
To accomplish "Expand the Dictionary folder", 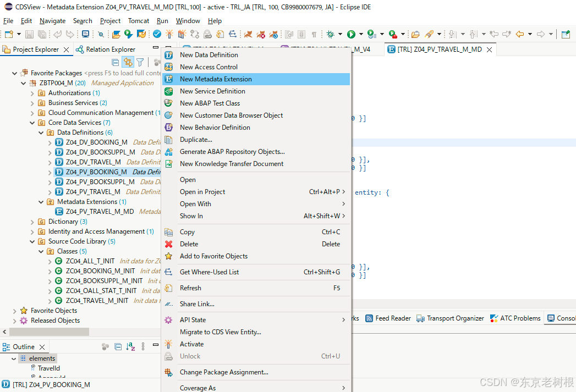I will (x=32, y=222).
